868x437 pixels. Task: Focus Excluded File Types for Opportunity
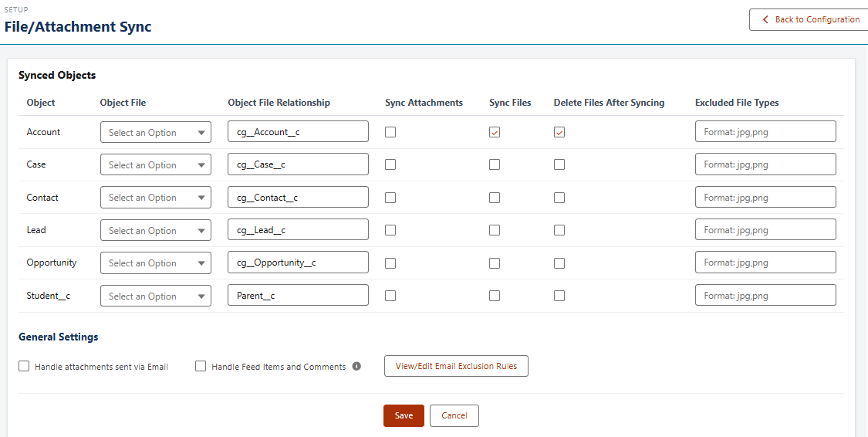click(765, 263)
